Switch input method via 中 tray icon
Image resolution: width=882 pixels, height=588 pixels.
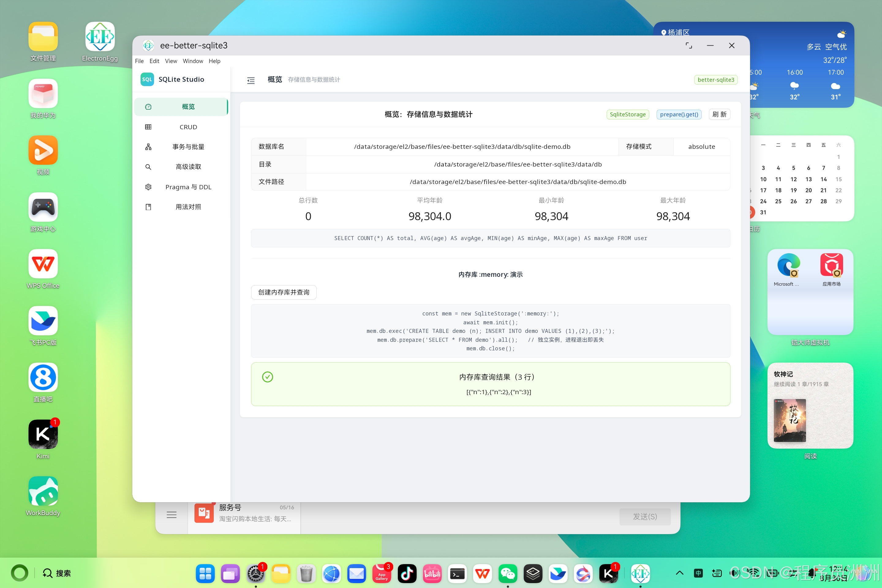pos(698,573)
